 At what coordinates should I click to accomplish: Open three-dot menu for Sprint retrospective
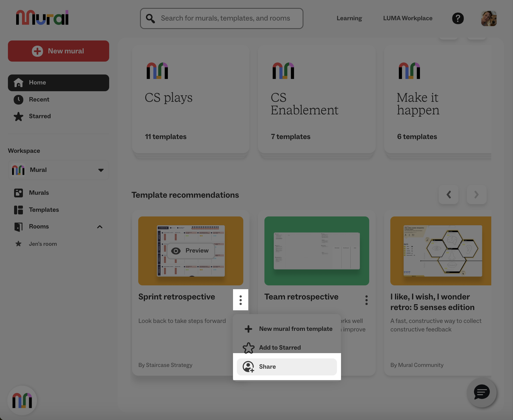tap(241, 300)
